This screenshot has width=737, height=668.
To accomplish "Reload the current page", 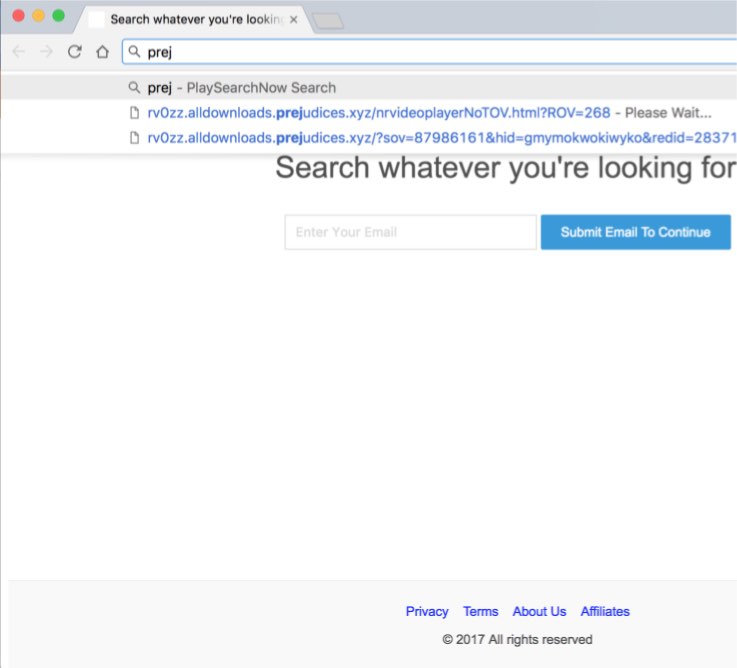I will click(74, 52).
